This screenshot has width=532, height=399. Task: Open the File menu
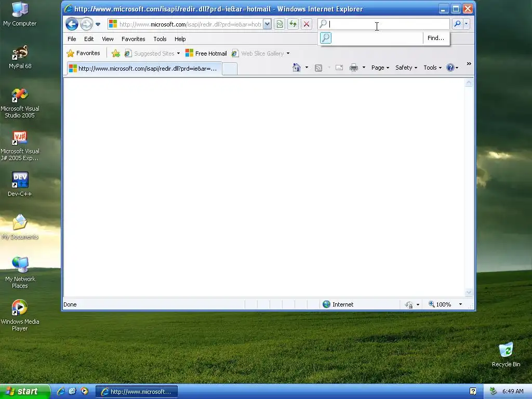click(x=72, y=39)
